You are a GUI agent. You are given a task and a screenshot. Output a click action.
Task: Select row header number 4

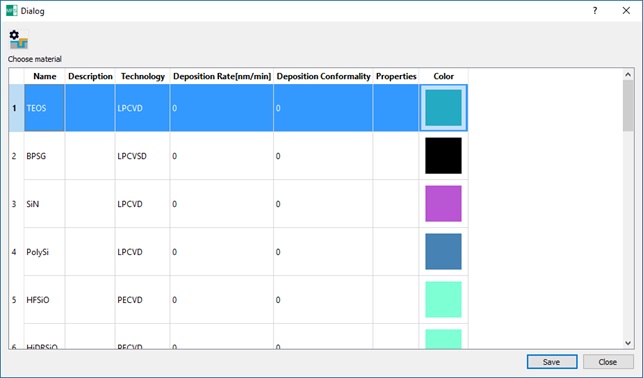coord(16,252)
